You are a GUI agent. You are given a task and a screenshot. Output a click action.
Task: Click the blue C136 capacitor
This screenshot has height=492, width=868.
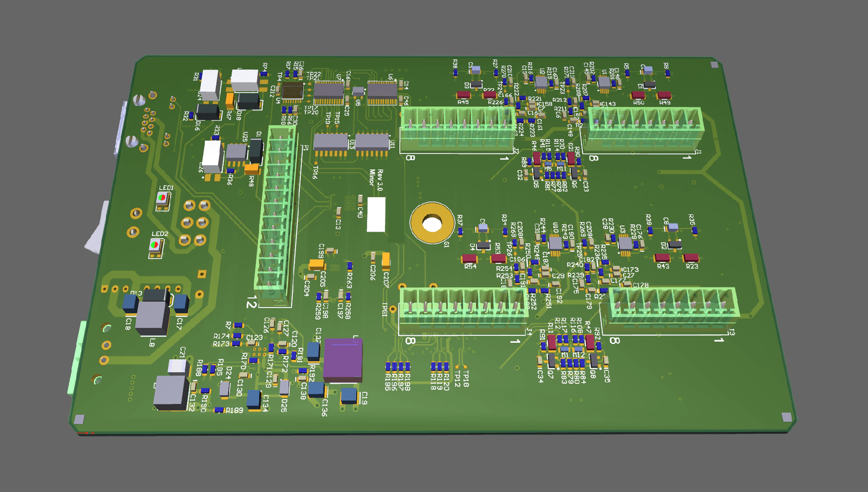[x=316, y=390]
